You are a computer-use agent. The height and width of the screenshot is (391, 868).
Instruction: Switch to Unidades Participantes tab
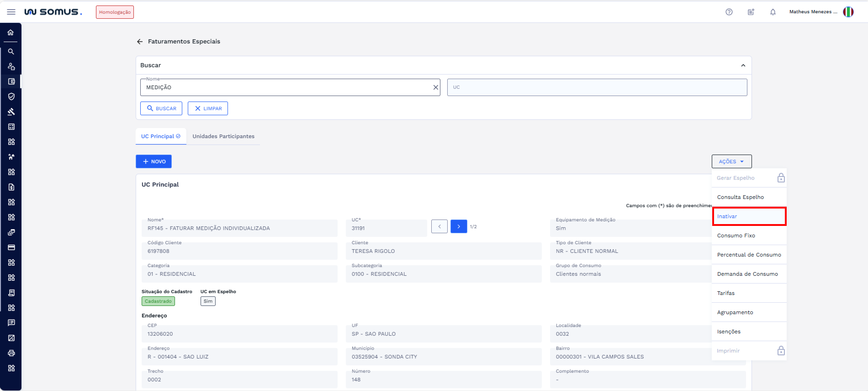point(223,136)
